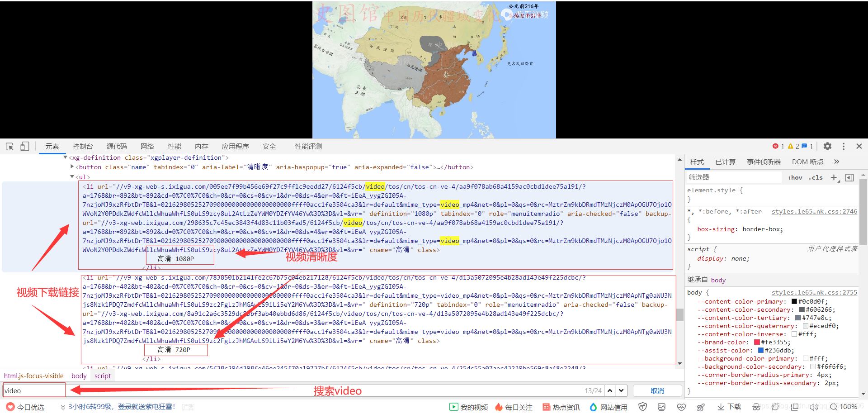This screenshot has height=414, width=868.
Task: Click the rocket accelerator icon in status bar
Action: [x=701, y=407]
